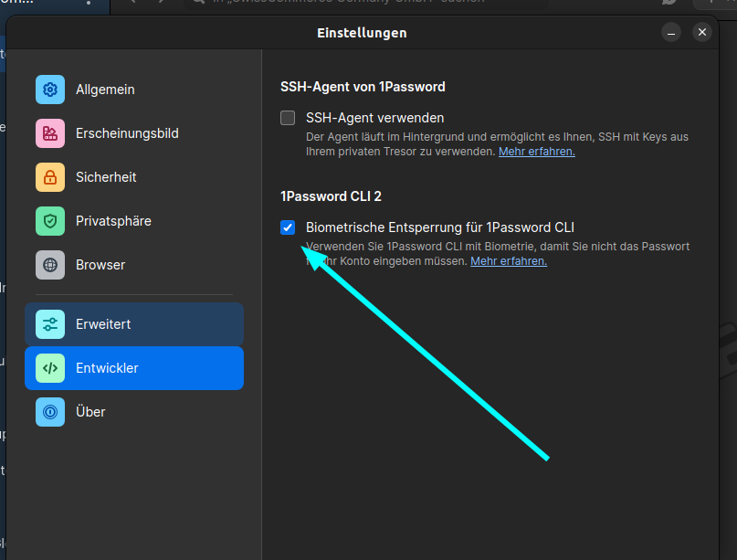Open the Allgemein settings gear icon
This screenshot has width=737, height=560.
pos(50,90)
